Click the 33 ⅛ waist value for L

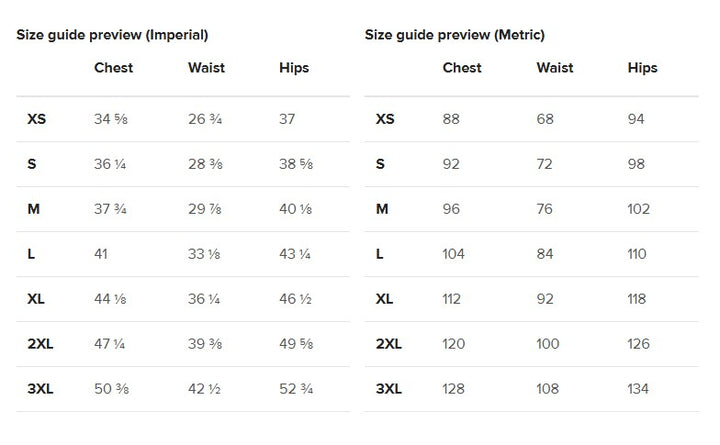[x=204, y=254]
